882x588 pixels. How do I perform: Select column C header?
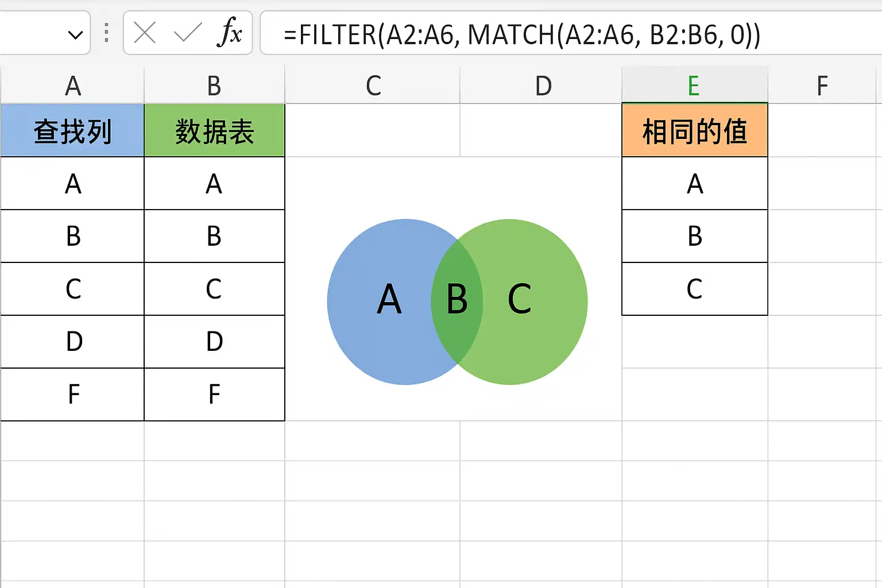(x=373, y=86)
